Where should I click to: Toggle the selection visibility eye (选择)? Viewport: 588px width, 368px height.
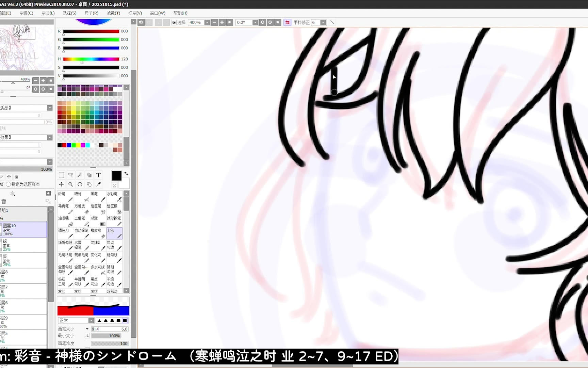(174, 22)
